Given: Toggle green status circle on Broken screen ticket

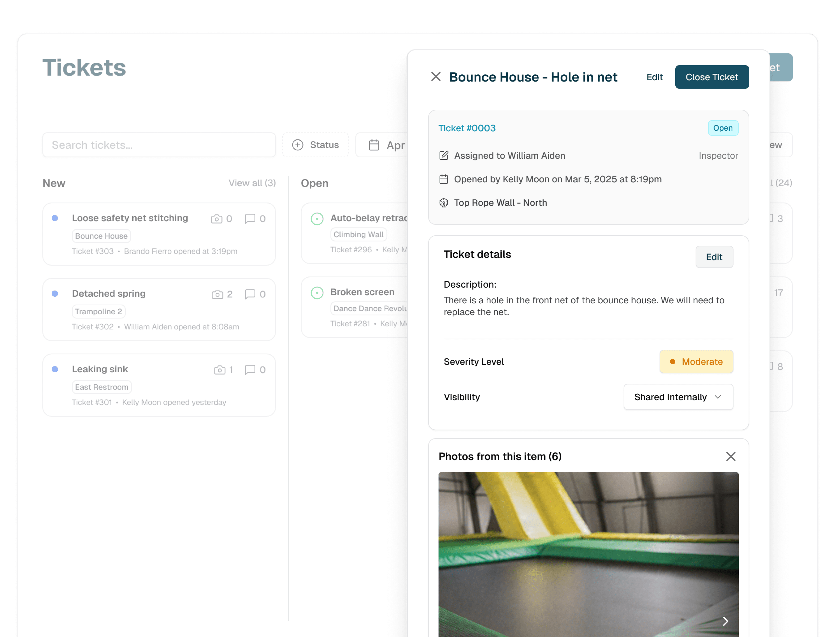Looking at the screenshot, I should [x=317, y=293].
